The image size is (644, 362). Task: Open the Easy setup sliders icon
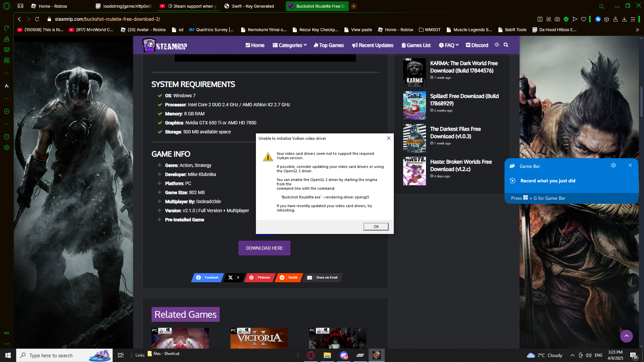633,19
